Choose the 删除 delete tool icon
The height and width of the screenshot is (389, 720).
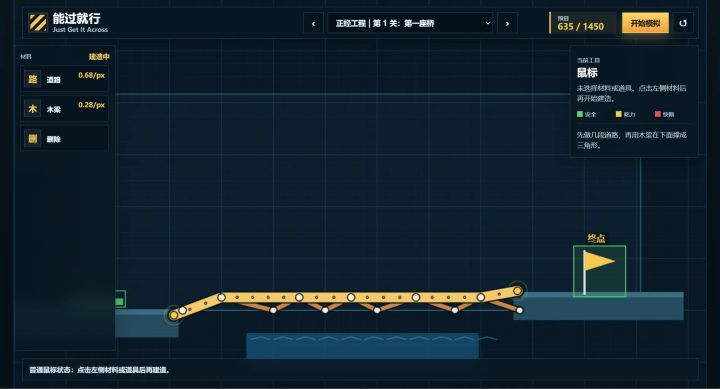(x=33, y=139)
